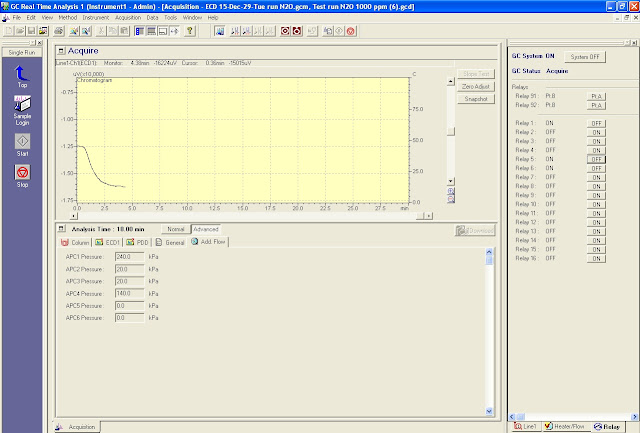Collapse the Analysis Time section box
Image resolution: width=640 pixels, height=433 pixels.
point(61,229)
